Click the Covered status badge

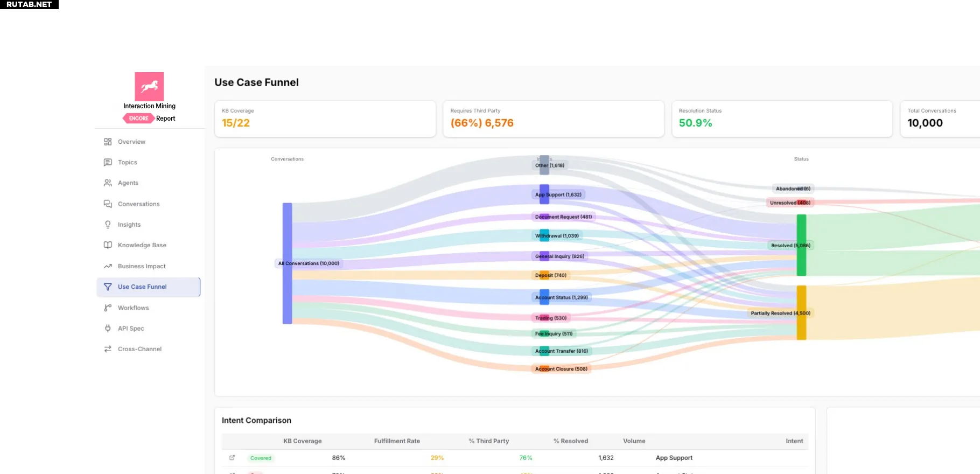pos(261,458)
